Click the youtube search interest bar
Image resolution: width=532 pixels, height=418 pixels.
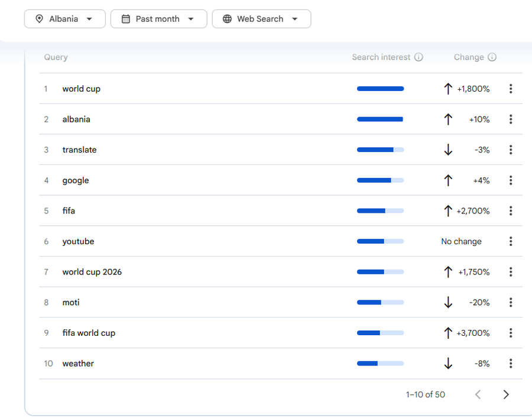pyautogui.click(x=380, y=242)
